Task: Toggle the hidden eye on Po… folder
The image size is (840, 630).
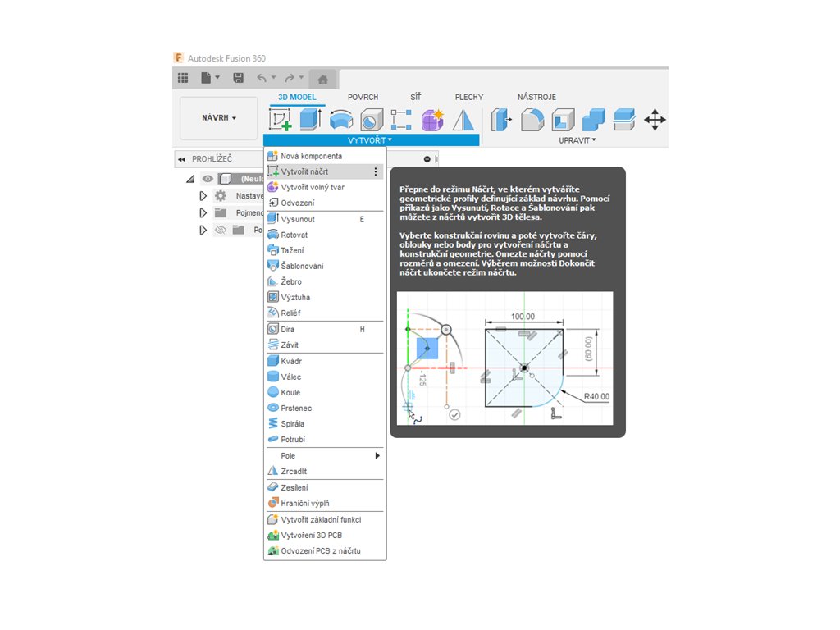Action: pyautogui.click(x=220, y=231)
